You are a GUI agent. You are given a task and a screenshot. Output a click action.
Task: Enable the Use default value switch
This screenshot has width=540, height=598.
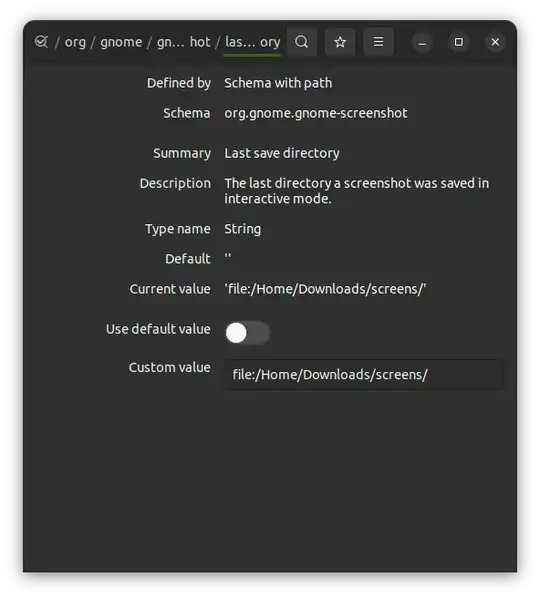247,333
